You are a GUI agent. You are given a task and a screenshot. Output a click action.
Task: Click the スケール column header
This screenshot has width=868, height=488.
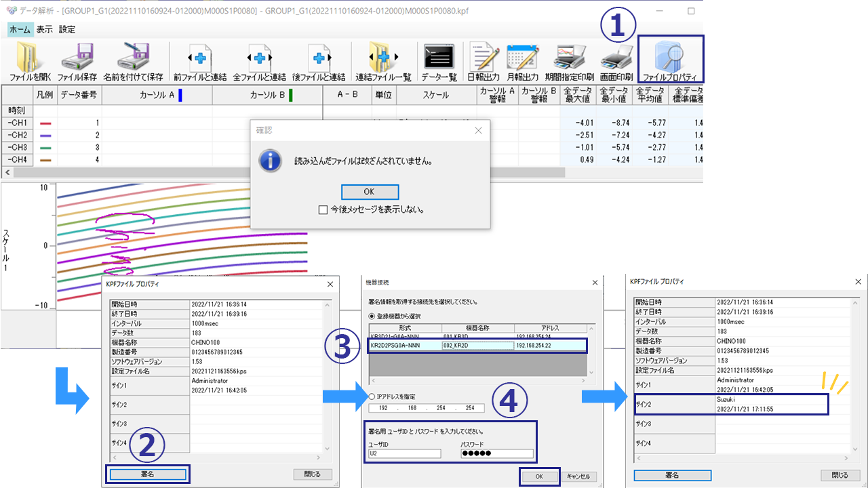click(x=436, y=95)
